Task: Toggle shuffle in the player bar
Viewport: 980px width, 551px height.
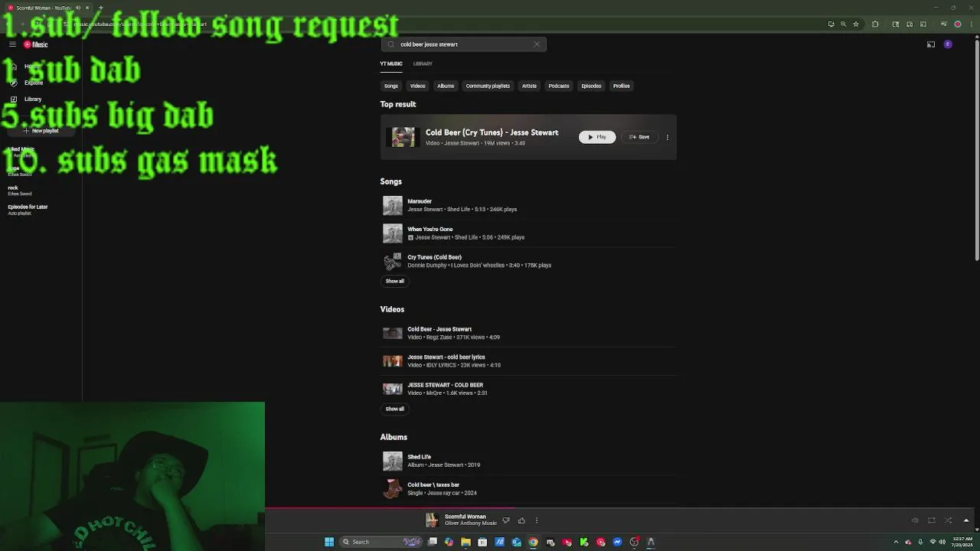Action: coord(948,520)
